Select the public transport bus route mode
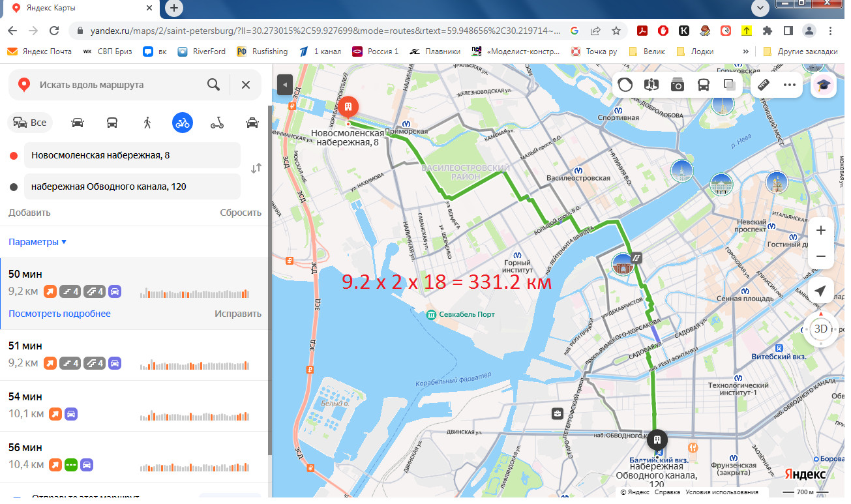Screen dimensions: 851x504 tap(112, 123)
